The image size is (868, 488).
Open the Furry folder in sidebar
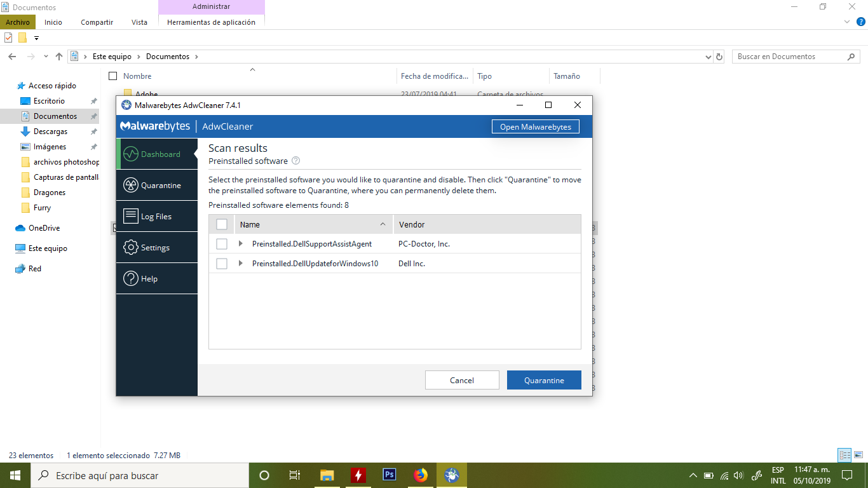point(42,208)
